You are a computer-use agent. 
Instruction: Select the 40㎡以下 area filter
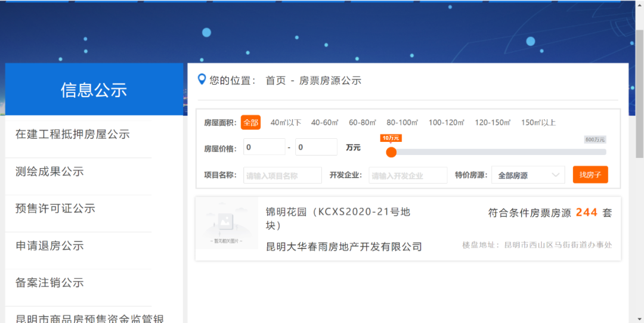tap(286, 123)
